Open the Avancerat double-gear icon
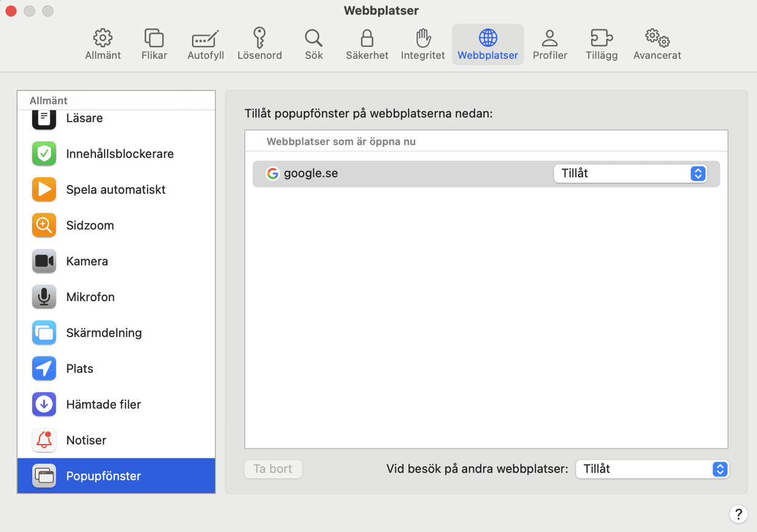 657,38
